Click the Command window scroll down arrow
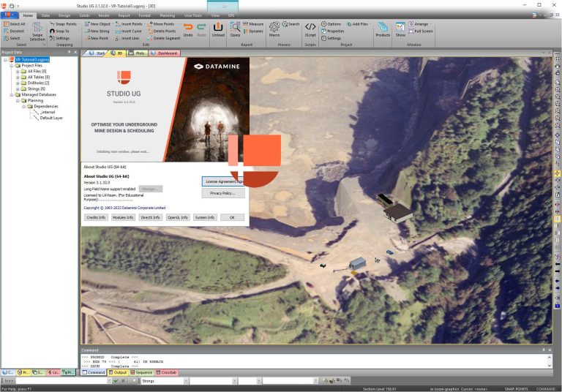Viewport: 562px width, 392px height. 550,366
